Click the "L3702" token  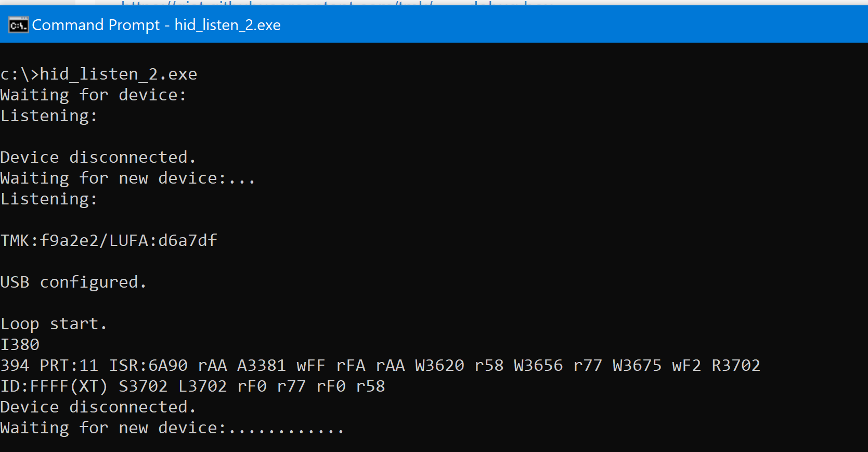click(202, 386)
